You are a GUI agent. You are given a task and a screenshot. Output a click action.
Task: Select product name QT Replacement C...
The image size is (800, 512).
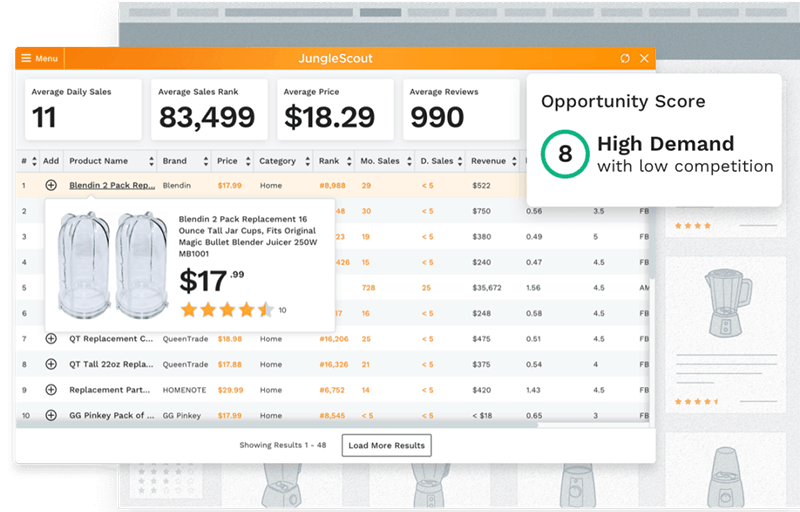(111, 339)
